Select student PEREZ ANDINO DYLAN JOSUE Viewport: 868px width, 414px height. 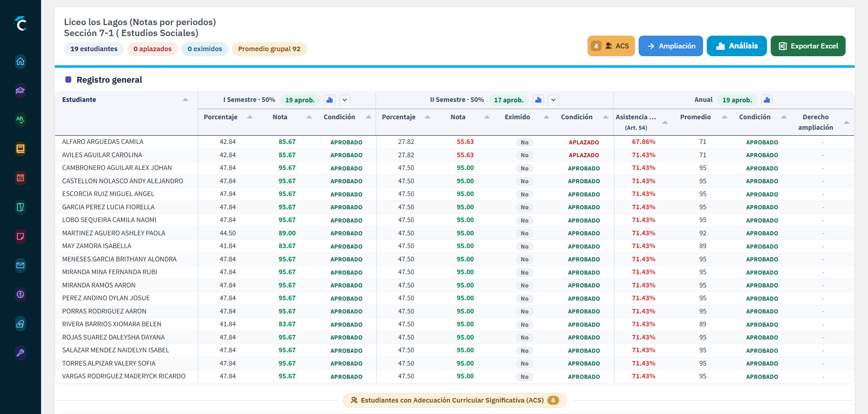point(106,298)
